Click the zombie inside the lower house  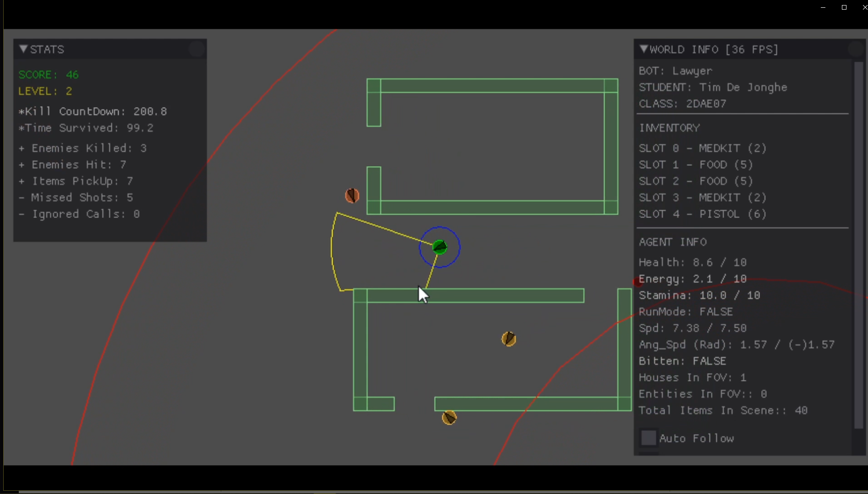coord(509,339)
